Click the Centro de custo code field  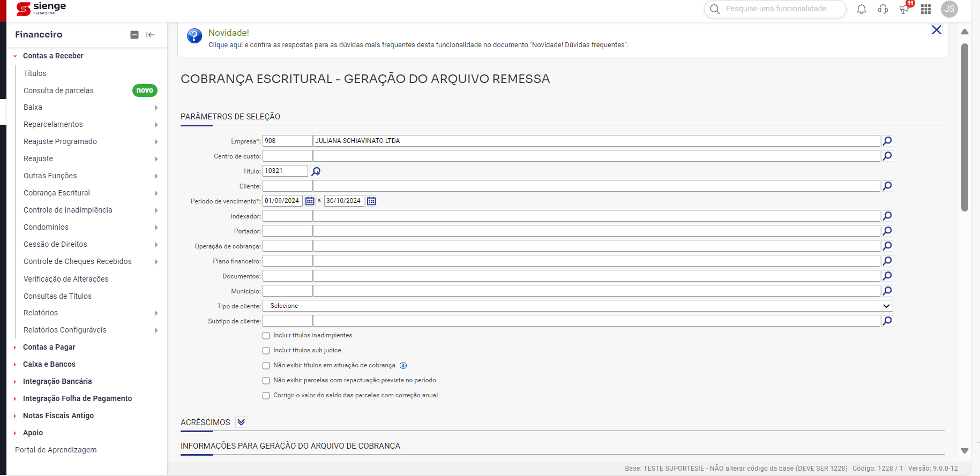[287, 156]
